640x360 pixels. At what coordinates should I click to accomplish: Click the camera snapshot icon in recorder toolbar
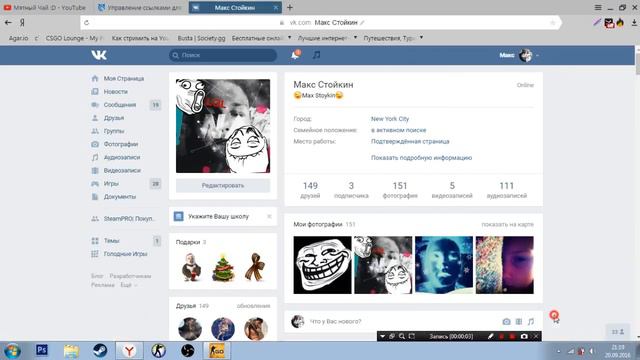tap(524, 336)
